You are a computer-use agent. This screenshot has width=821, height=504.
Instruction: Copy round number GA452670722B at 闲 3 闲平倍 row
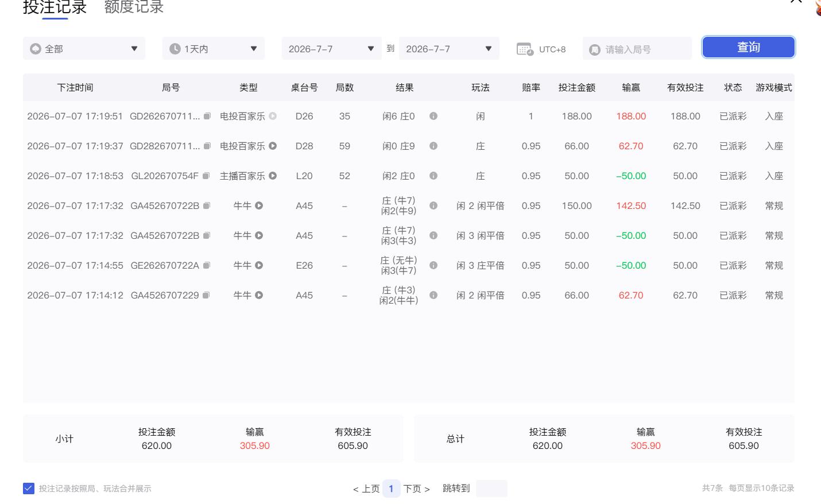click(207, 235)
